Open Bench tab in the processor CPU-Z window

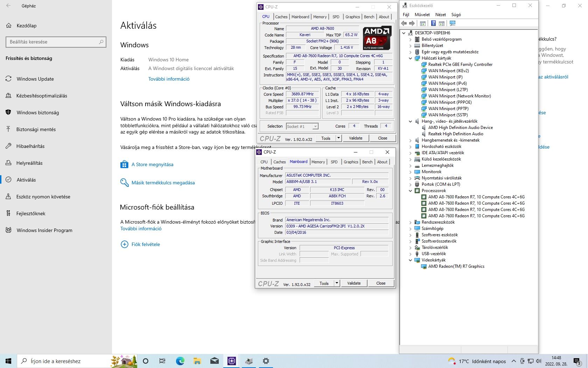(369, 17)
